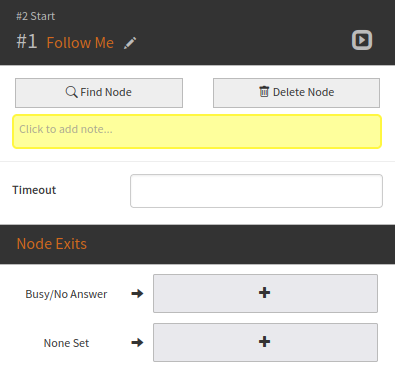Screen dimensions: 395x370
Task: Click the pencil icon beside Follow Me
Action: tap(130, 43)
